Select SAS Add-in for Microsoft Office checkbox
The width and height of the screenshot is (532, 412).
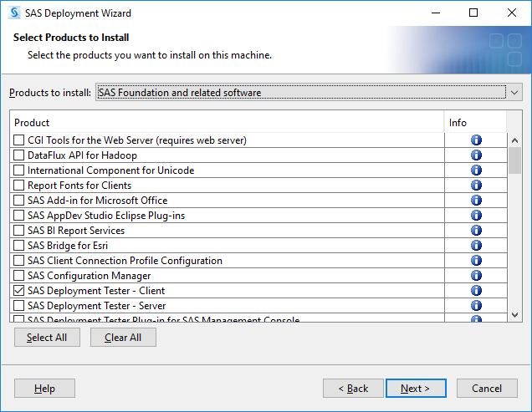(x=18, y=200)
